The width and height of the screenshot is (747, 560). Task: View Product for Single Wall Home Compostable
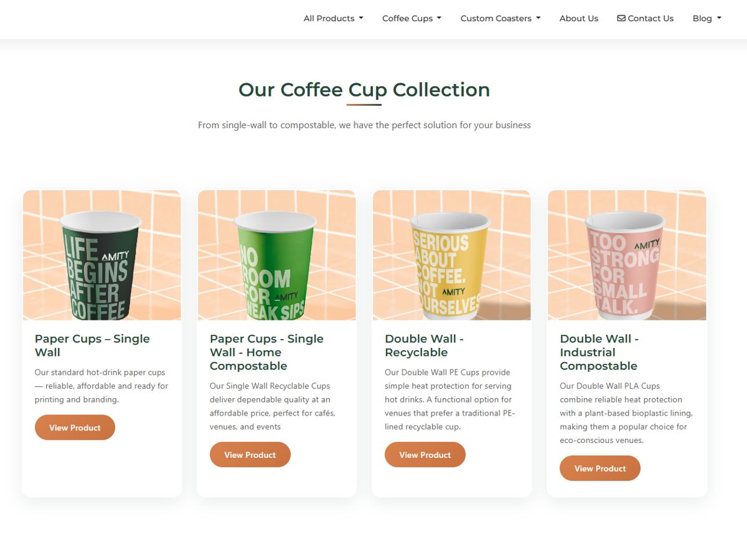pyautogui.click(x=250, y=455)
